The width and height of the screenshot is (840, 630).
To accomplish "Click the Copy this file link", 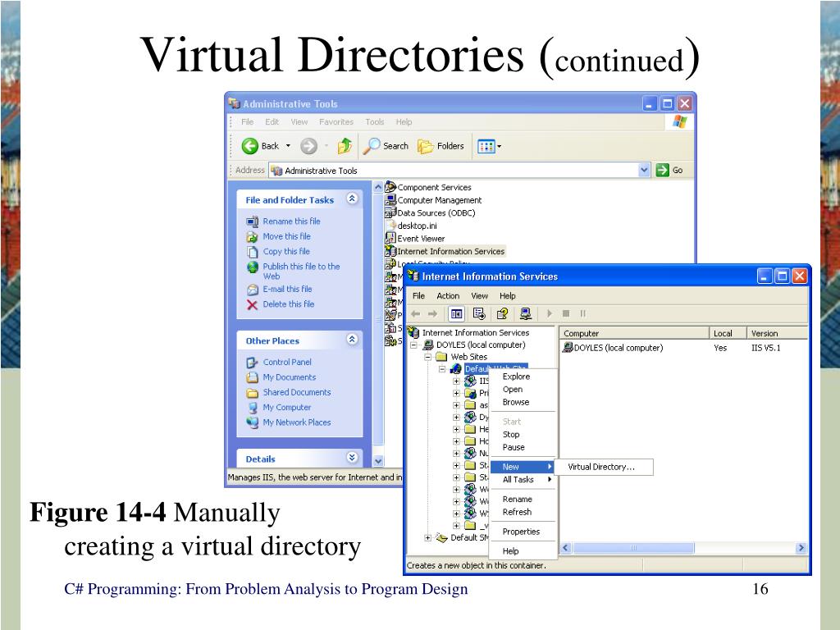I will point(286,251).
